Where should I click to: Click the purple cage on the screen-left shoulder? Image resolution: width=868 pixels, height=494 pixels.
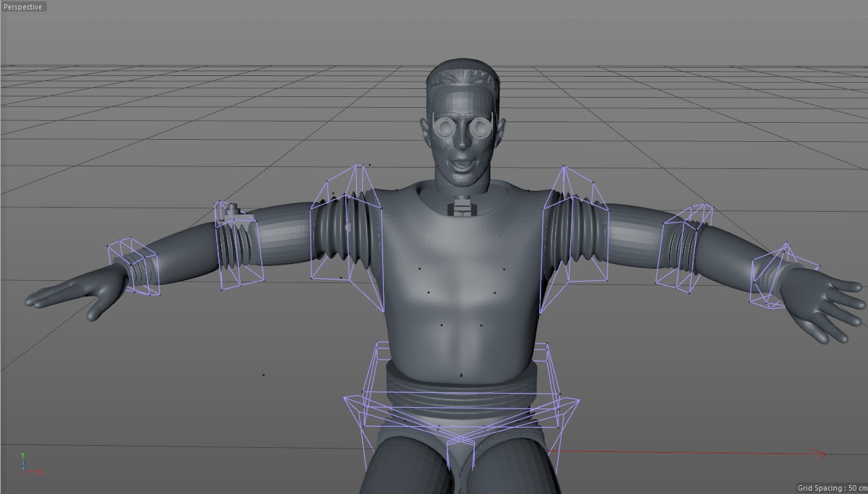pos(347,231)
